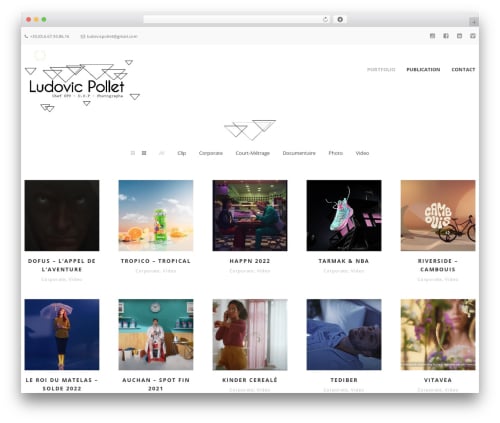Click the email envelope icon in top bar
Screen dimensions: 500x423
click(x=83, y=36)
